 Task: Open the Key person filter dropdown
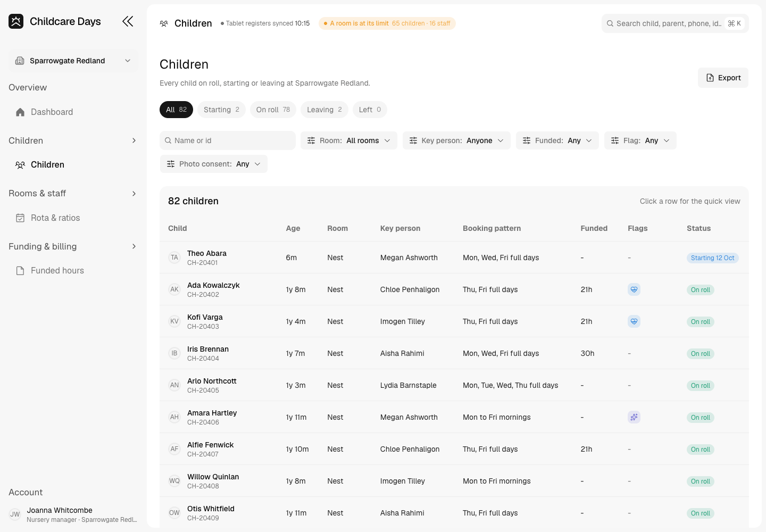pyautogui.click(x=456, y=140)
